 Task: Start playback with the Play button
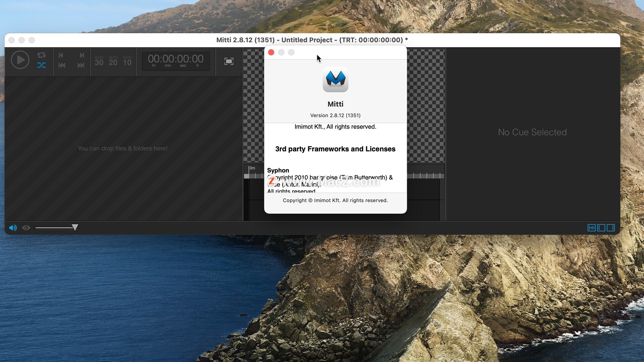coord(20,60)
